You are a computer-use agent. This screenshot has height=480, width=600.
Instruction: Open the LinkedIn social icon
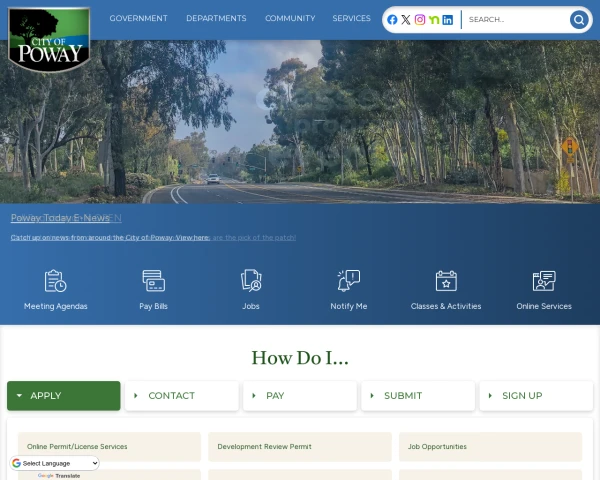coord(447,20)
